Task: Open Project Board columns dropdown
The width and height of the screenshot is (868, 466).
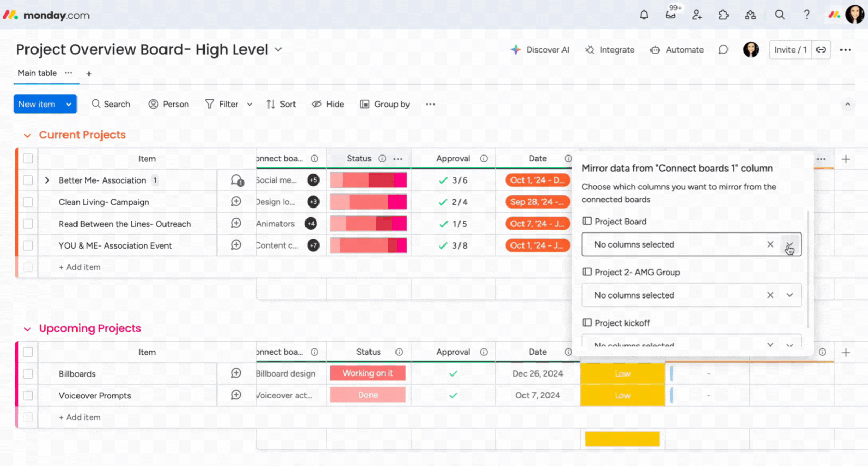Action: (789, 244)
